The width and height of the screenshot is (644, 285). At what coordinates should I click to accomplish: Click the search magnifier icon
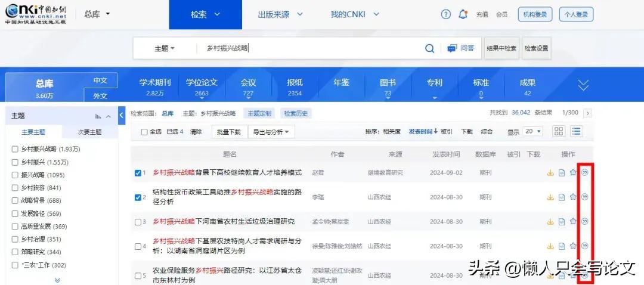pos(429,48)
